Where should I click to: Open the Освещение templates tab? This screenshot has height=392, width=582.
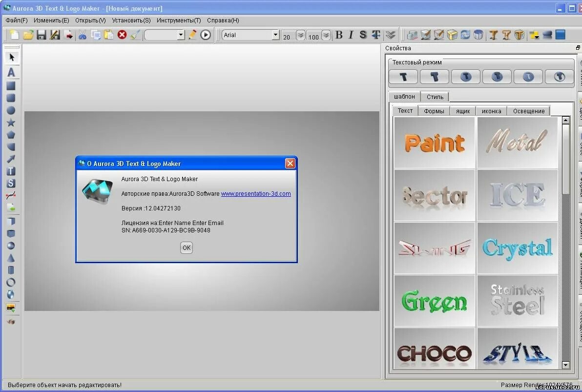click(x=529, y=111)
